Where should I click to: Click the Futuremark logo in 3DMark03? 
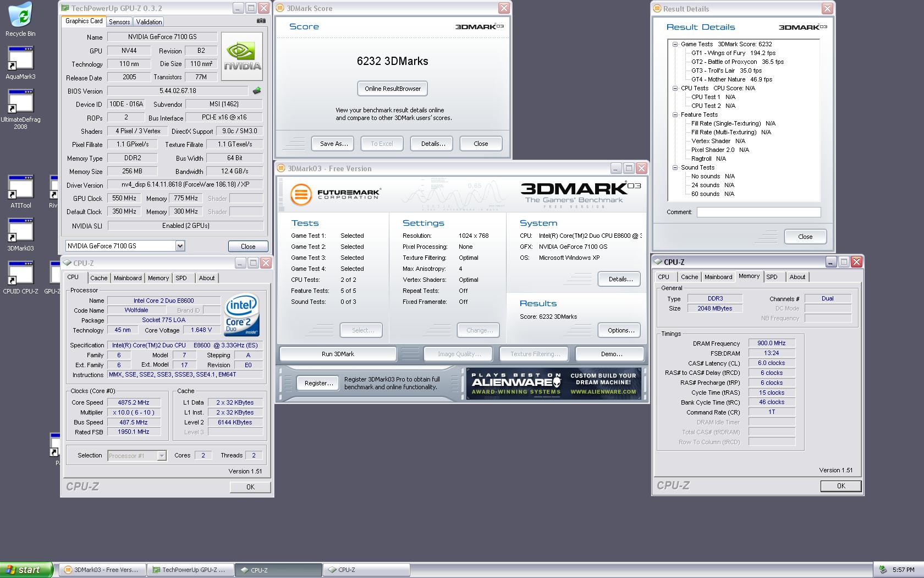335,194
